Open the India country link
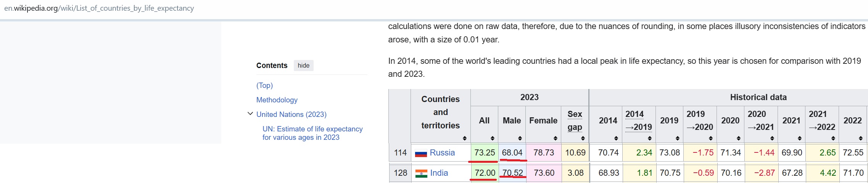 point(439,173)
